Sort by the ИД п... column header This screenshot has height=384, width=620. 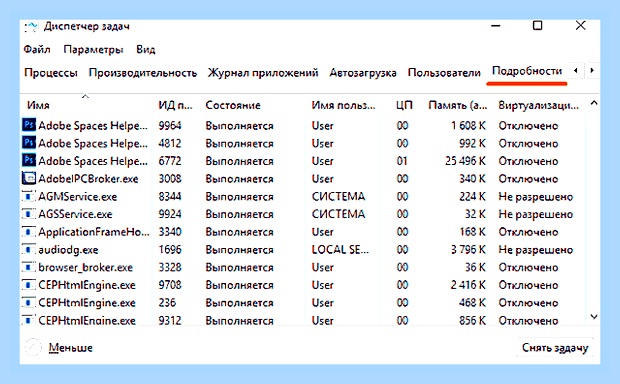(175, 105)
